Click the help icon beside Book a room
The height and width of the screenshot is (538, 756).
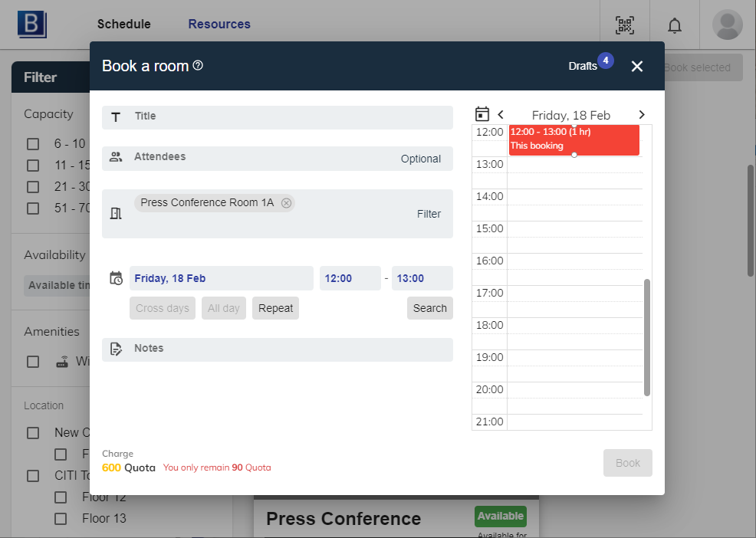(198, 66)
